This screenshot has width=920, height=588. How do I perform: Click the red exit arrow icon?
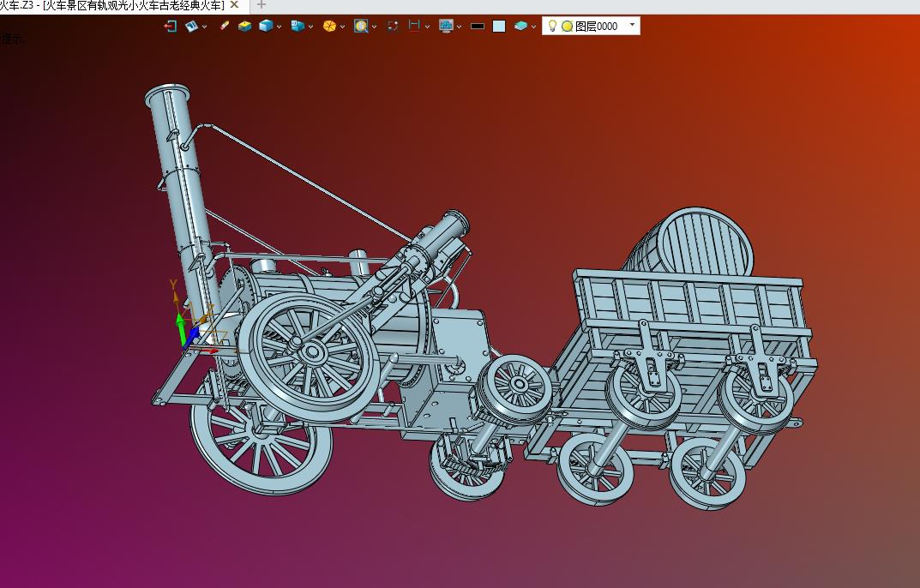(170, 26)
